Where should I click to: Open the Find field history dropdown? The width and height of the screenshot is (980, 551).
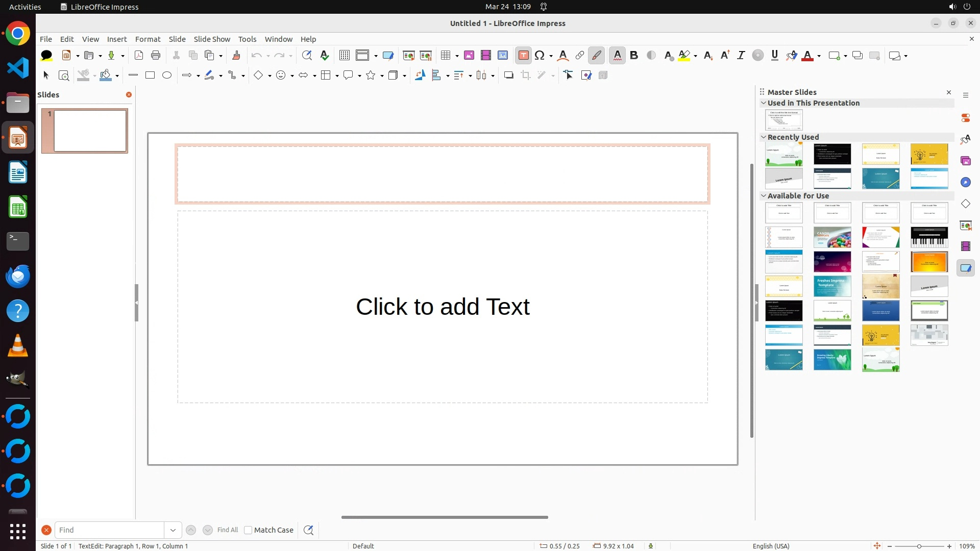(x=173, y=530)
